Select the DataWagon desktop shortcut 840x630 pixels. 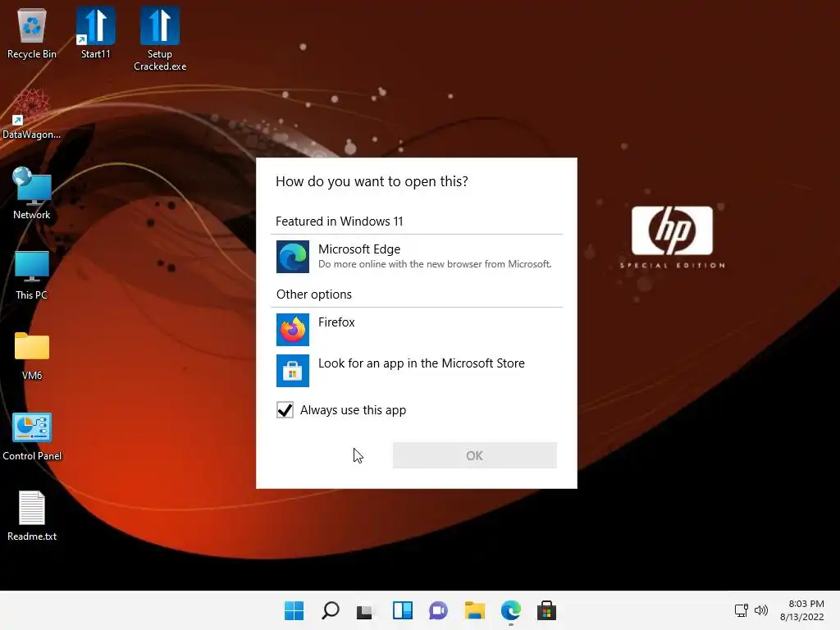(x=32, y=114)
